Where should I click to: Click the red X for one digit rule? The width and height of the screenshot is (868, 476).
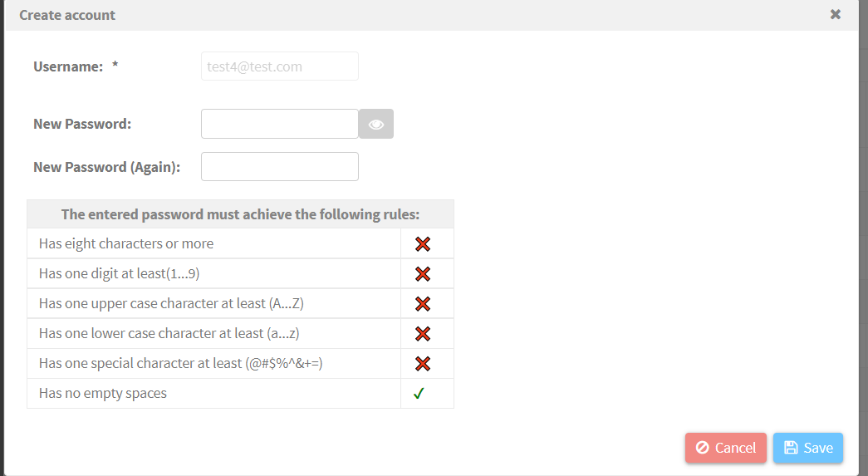[x=423, y=274]
